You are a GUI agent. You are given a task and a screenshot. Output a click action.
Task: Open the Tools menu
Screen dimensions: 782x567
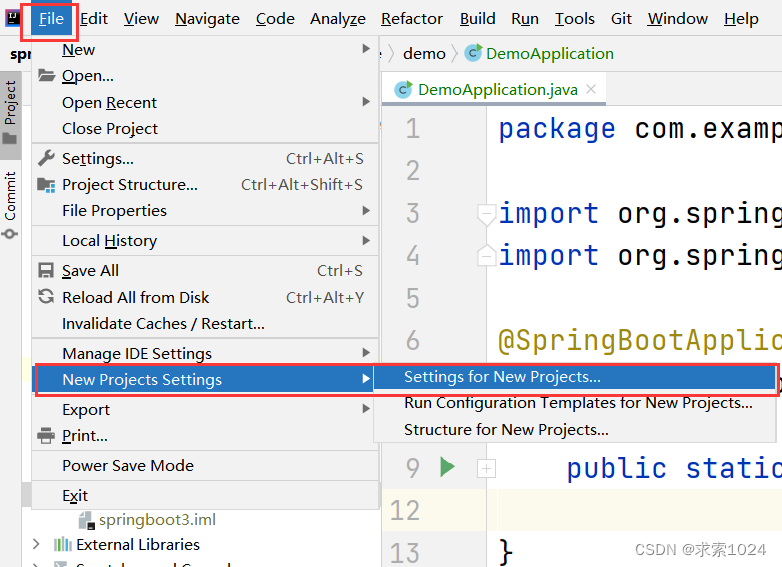575,19
